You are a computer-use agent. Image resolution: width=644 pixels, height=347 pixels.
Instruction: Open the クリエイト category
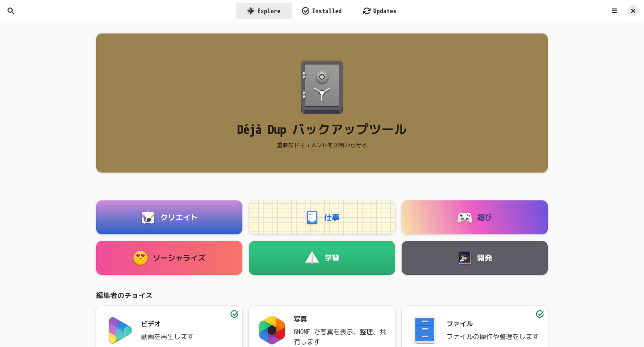[x=169, y=217]
